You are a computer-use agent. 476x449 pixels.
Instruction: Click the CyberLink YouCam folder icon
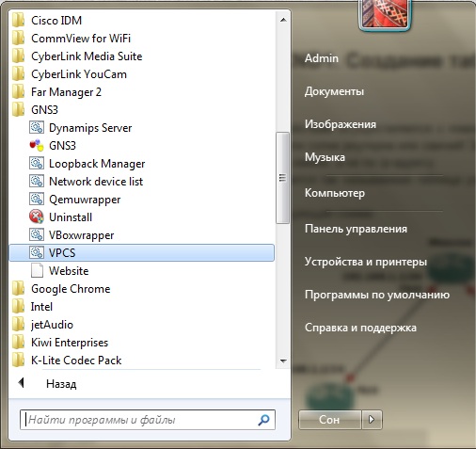pos(18,74)
